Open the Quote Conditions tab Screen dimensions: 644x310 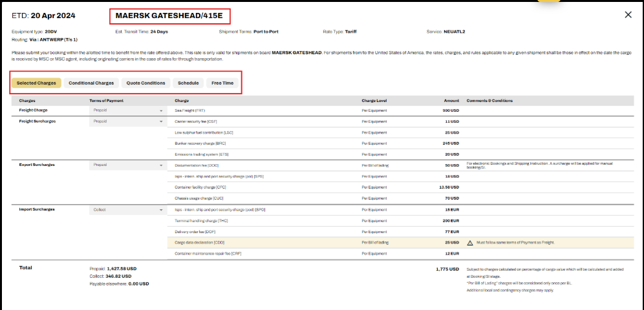(145, 83)
